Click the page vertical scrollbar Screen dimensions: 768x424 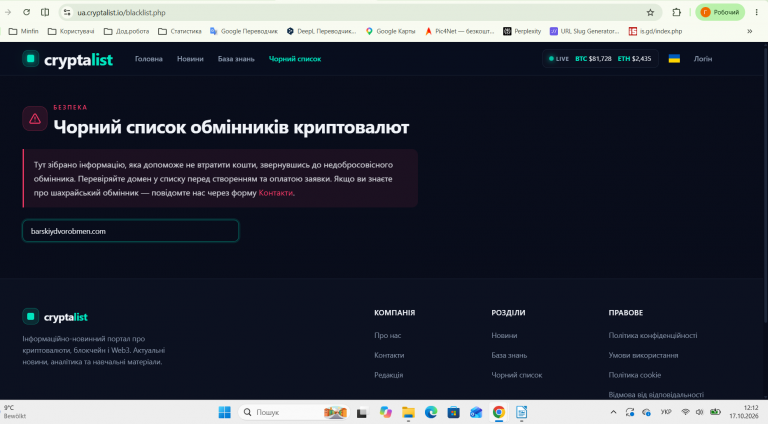(765, 186)
